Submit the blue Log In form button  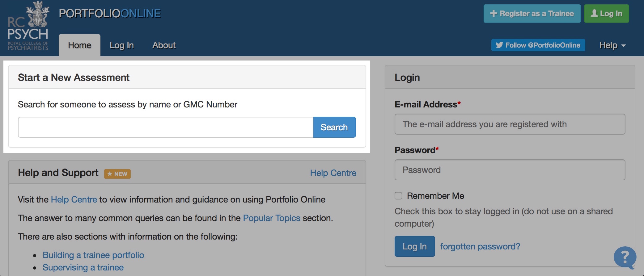[x=414, y=246]
